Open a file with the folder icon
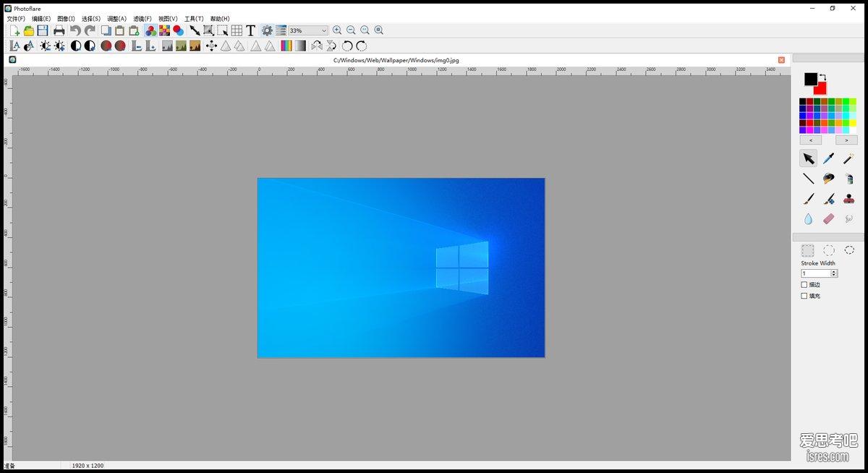 (x=29, y=30)
